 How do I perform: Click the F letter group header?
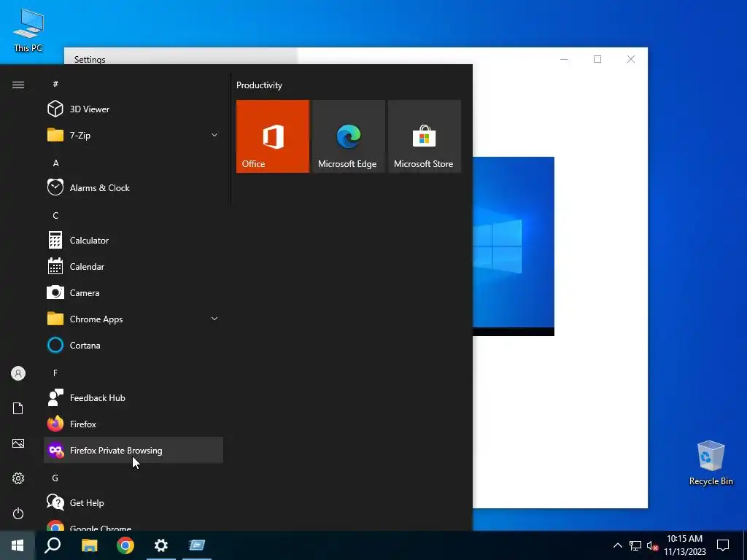(x=55, y=373)
